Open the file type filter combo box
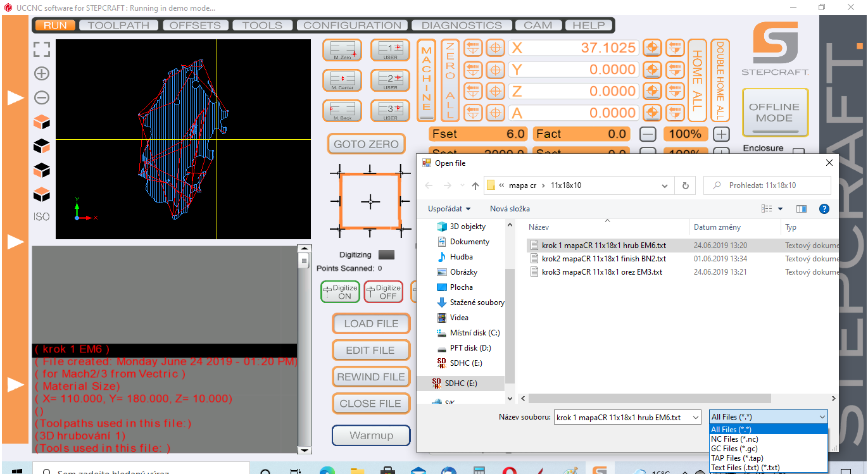The width and height of the screenshot is (868, 474). coord(769,417)
